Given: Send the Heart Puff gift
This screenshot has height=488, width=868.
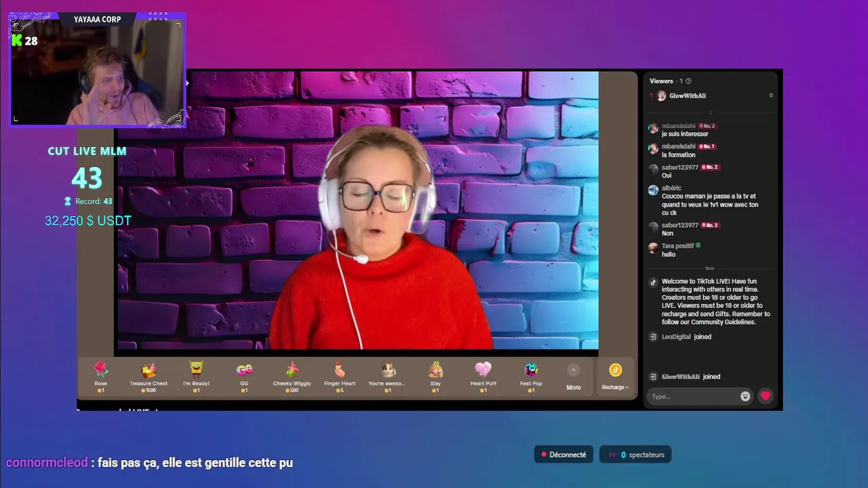Looking at the screenshot, I should pyautogui.click(x=483, y=377).
